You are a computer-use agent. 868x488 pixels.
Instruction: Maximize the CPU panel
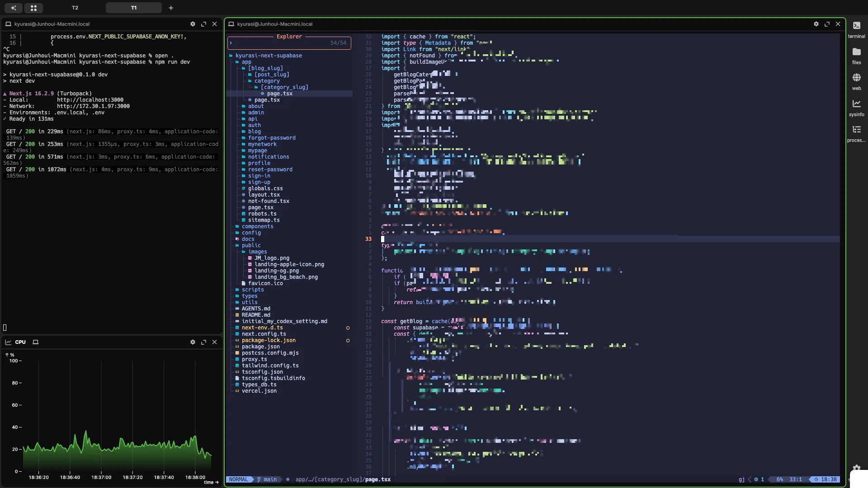pos(203,342)
